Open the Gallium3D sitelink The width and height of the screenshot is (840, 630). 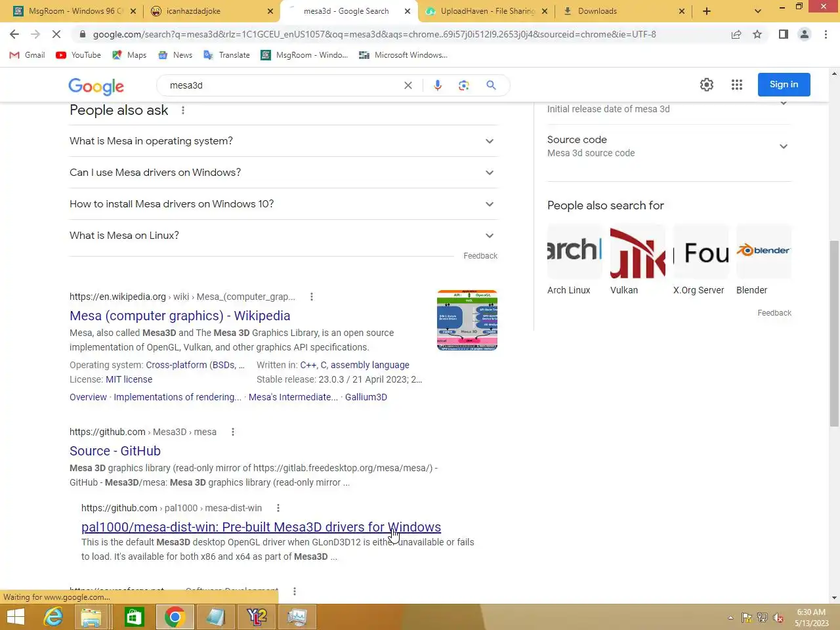(366, 397)
